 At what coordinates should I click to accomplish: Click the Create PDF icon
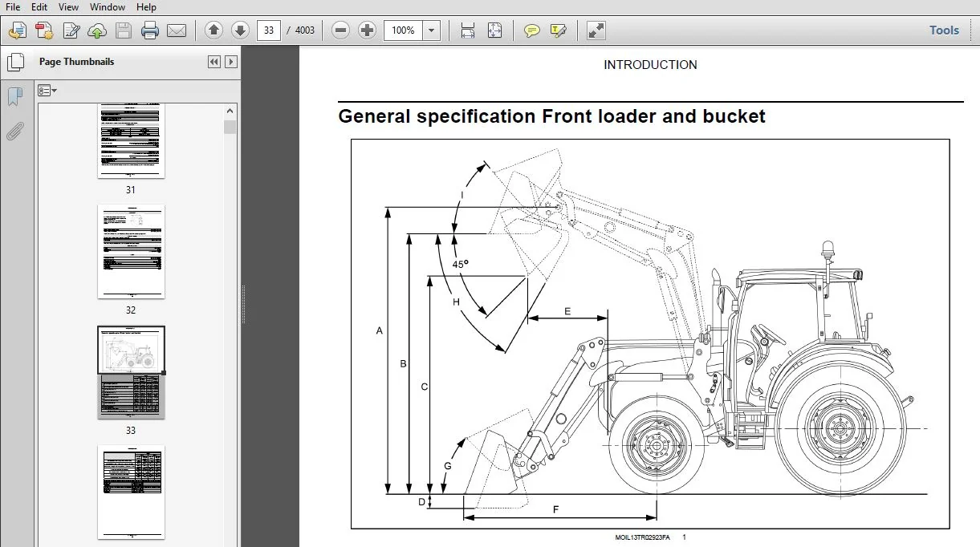point(44,30)
